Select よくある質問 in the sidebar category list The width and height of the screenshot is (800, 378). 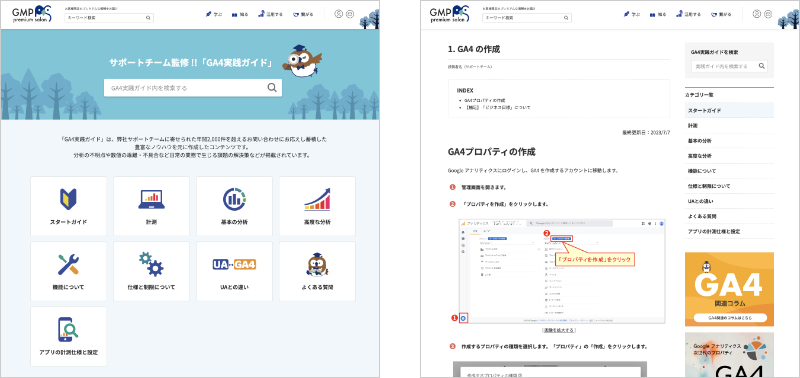pyautogui.click(x=729, y=216)
